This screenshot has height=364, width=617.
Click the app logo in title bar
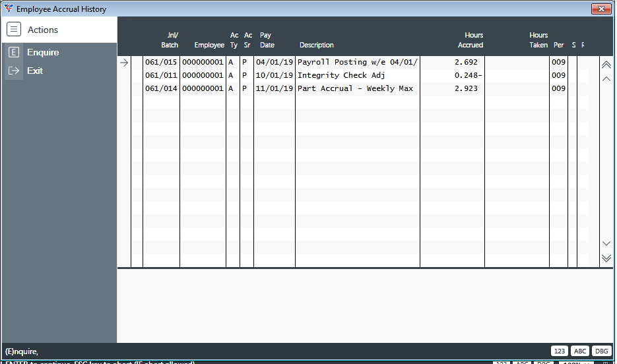pyautogui.click(x=9, y=9)
